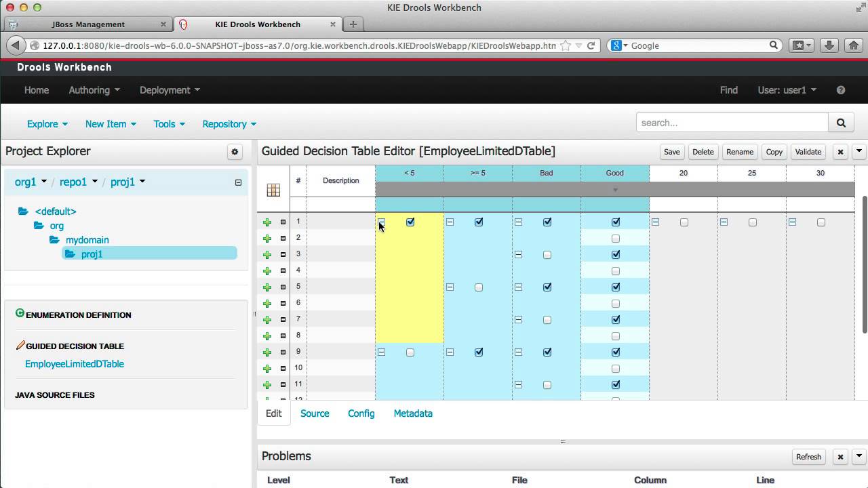Close the Problems panel
The height and width of the screenshot is (488, 868).
840,457
